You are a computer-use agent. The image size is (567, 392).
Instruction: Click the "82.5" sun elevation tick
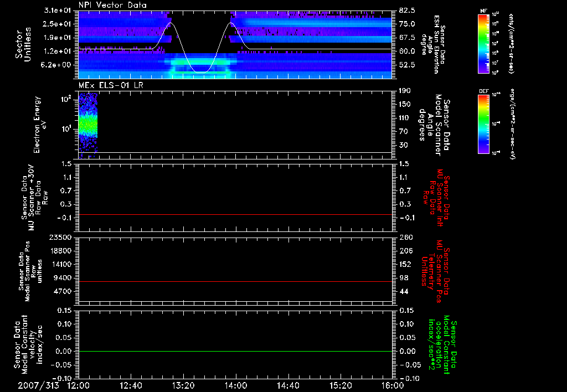pos(407,11)
